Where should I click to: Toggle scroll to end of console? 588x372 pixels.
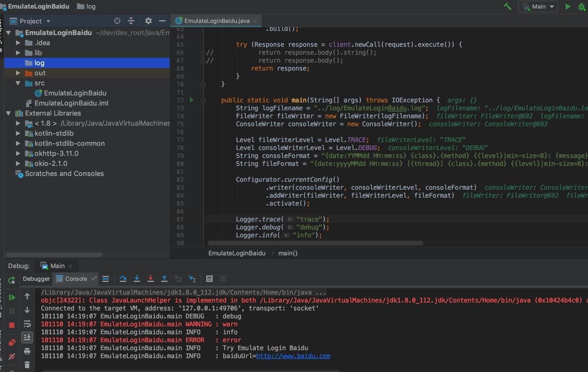[x=27, y=337]
